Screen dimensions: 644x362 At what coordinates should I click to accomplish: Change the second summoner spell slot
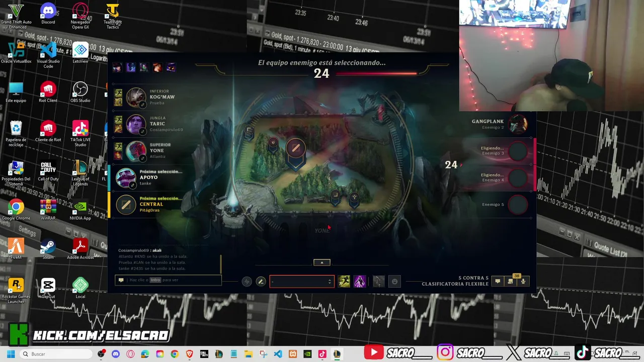360,282
